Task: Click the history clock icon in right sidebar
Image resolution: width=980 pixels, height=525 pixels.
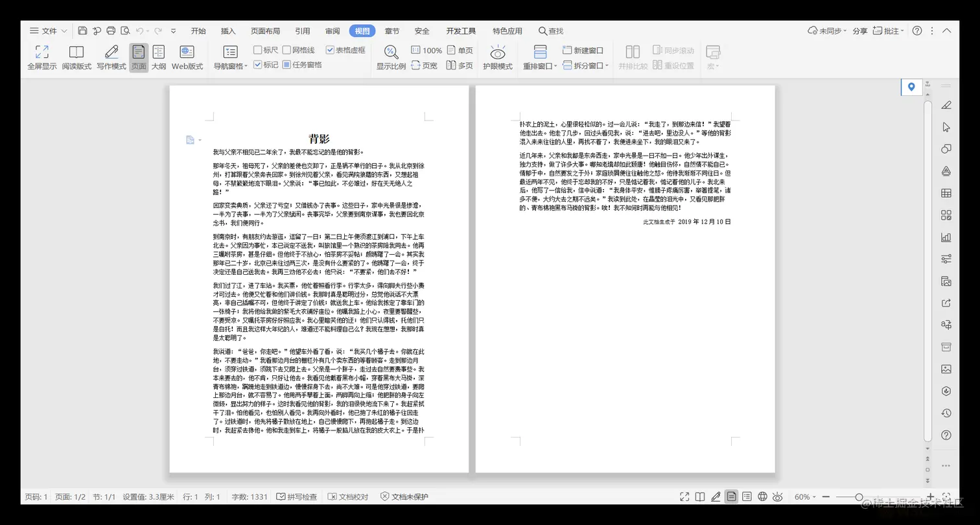Action: point(946,413)
